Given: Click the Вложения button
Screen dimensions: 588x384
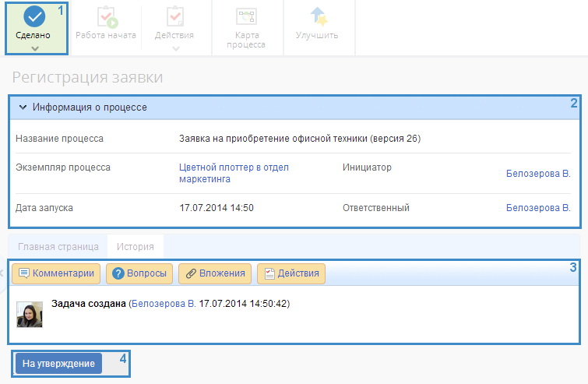Looking at the screenshot, I should click(215, 273).
